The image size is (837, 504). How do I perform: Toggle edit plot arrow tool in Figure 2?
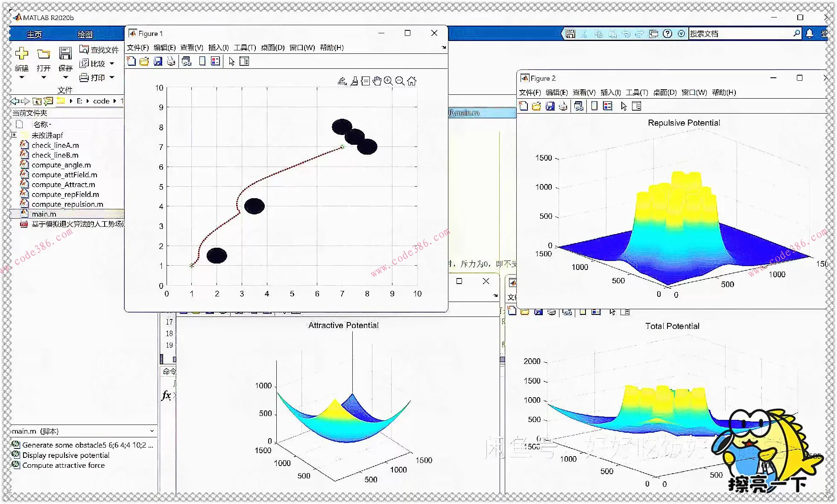point(623,106)
